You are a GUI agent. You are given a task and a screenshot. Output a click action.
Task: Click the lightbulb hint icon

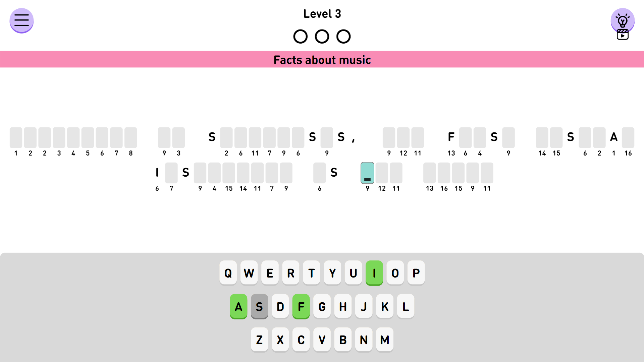pyautogui.click(x=623, y=20)
